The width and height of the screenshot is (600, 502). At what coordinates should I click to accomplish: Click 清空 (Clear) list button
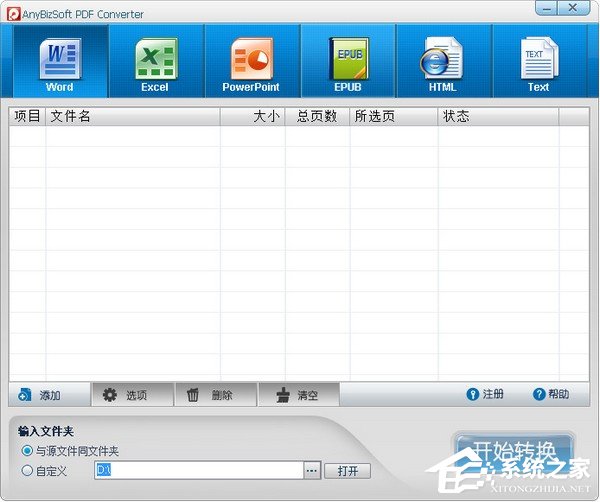click(x=299, y=394)
